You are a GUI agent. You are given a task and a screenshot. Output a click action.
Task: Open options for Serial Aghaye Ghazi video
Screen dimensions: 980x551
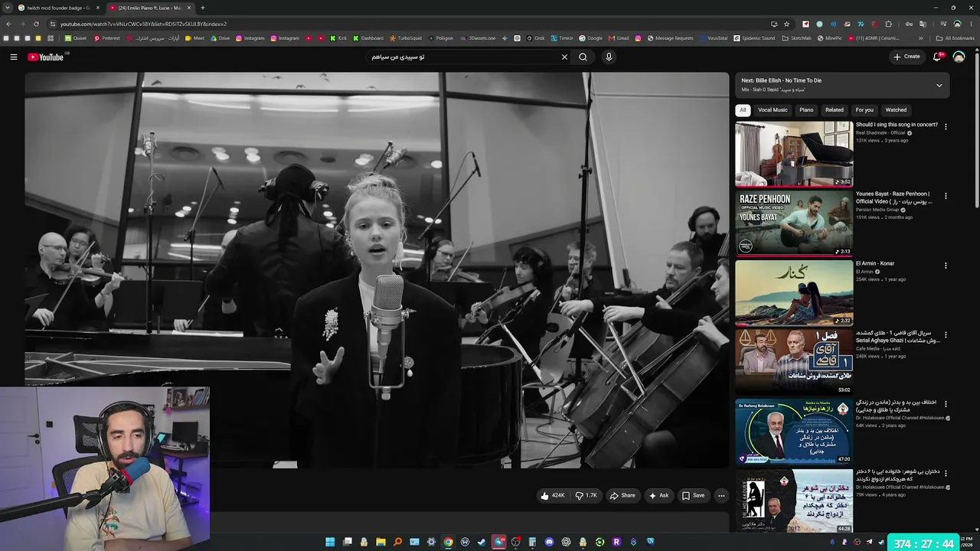point(946,335)
